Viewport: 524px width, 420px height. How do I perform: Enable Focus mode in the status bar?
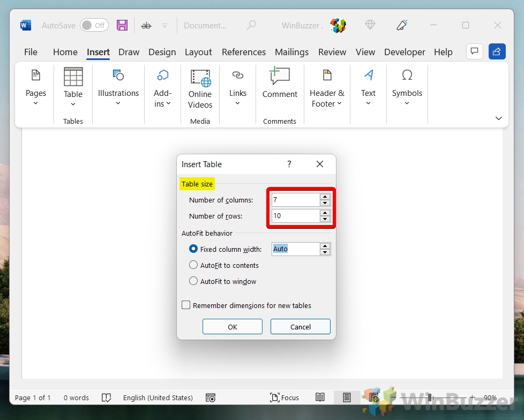[x=285, y=397]
